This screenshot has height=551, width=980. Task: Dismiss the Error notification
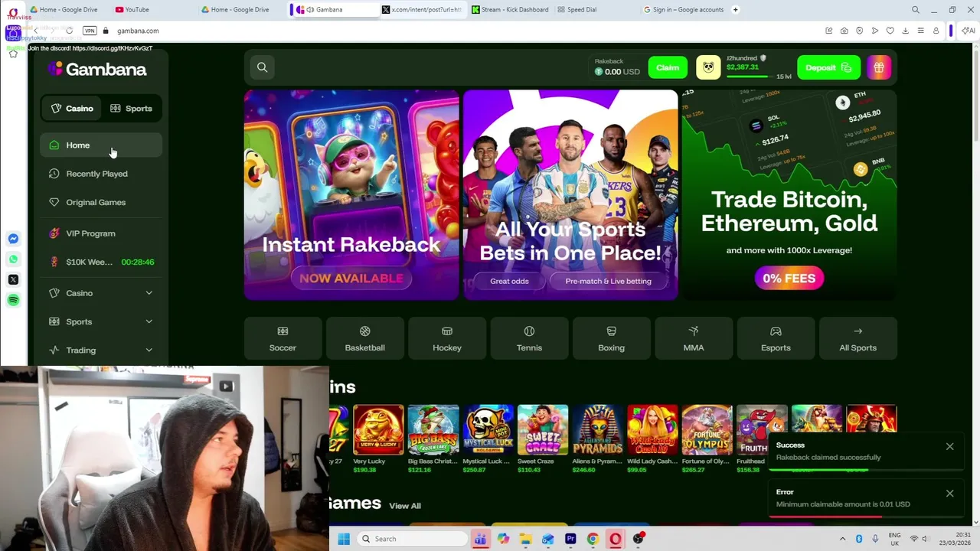tap(949, 494)
